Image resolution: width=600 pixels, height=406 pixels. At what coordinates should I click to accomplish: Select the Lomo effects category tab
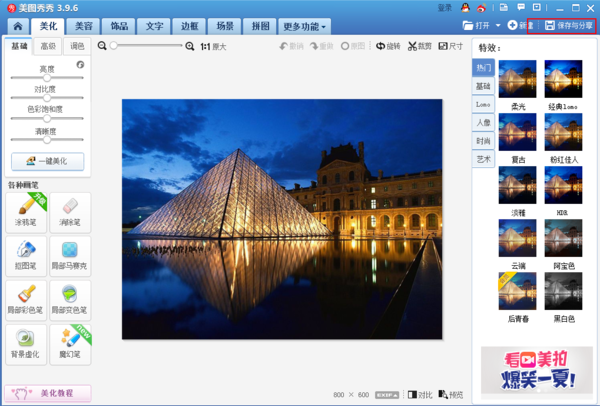(483, 104)
